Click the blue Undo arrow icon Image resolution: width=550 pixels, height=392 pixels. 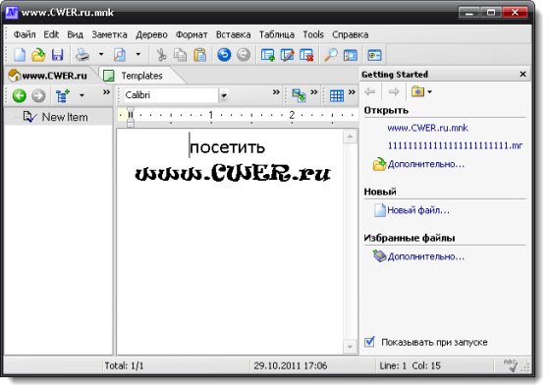[224, 55]
